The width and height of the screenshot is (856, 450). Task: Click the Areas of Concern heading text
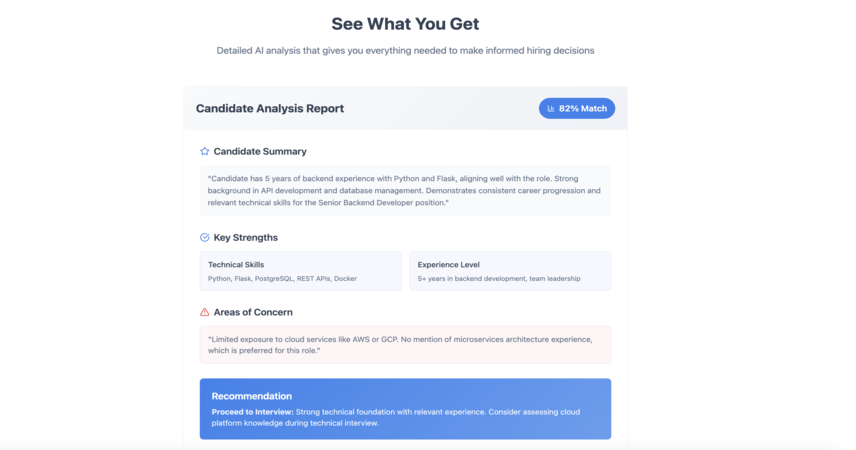point(253,312)
